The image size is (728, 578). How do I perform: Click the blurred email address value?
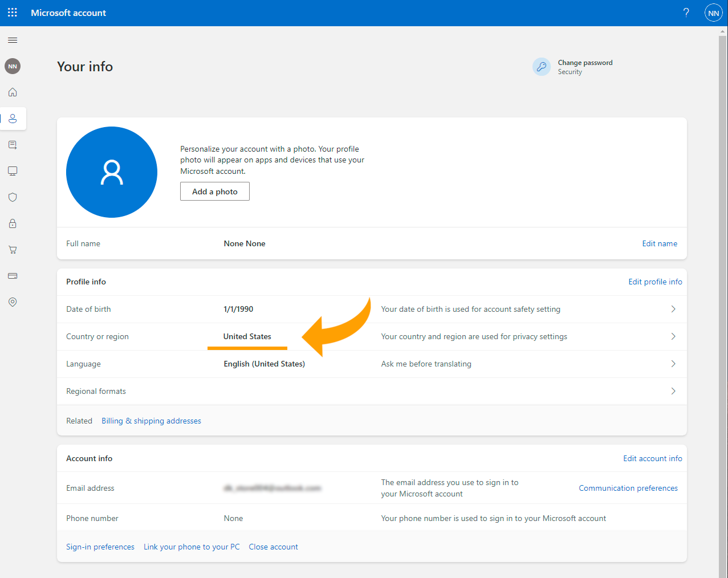click(273, 488)
